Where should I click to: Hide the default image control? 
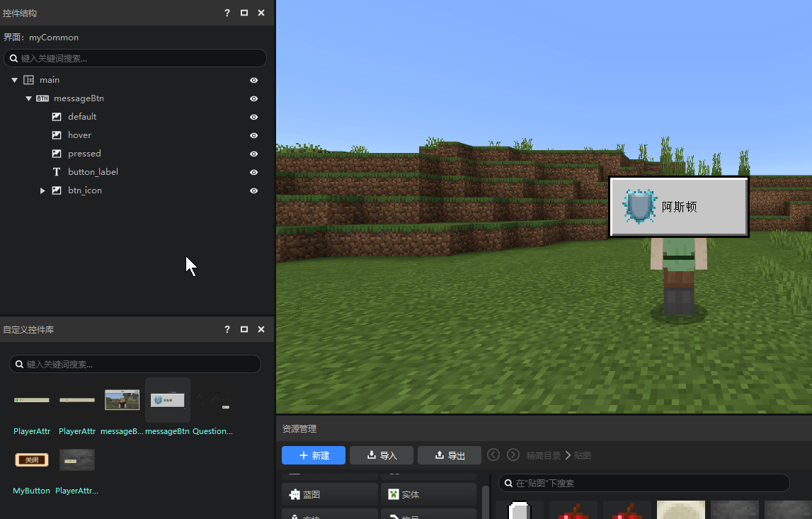tap(253, 117)
